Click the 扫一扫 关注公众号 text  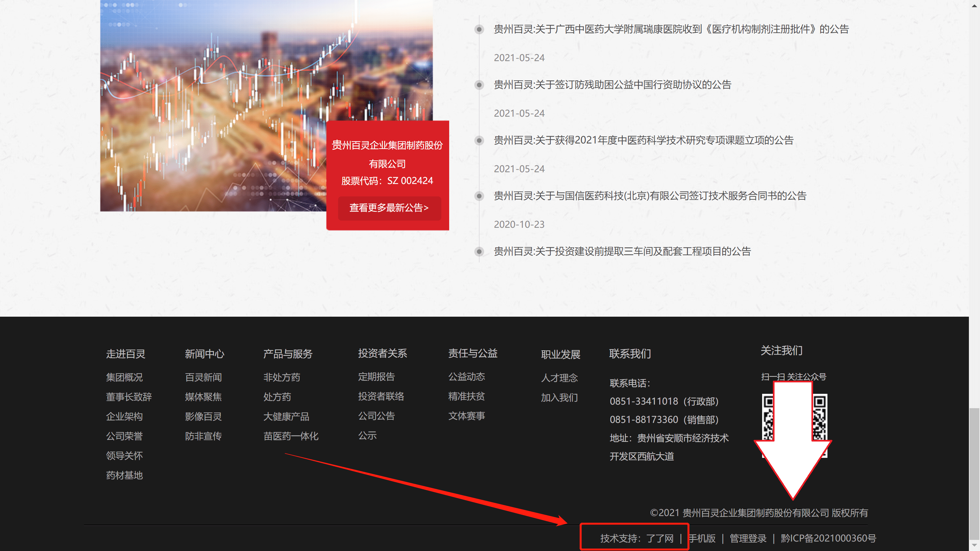tap(793, 377)
